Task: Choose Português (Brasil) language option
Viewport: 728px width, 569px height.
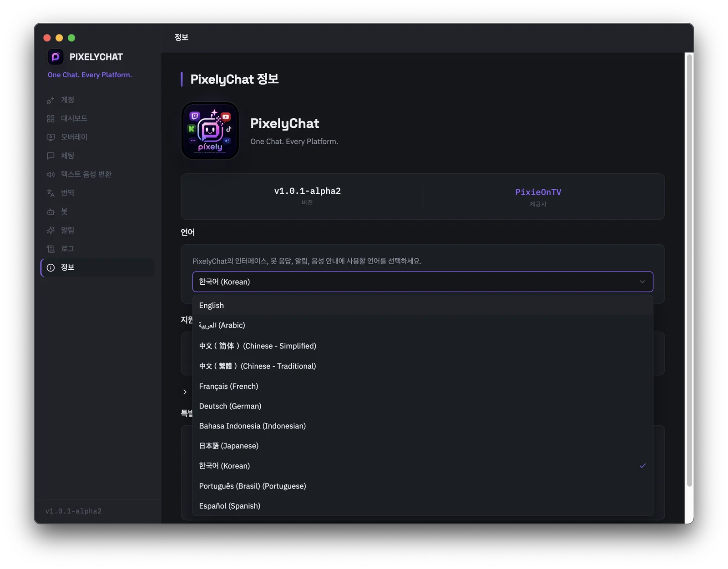Action: [423, 486]
